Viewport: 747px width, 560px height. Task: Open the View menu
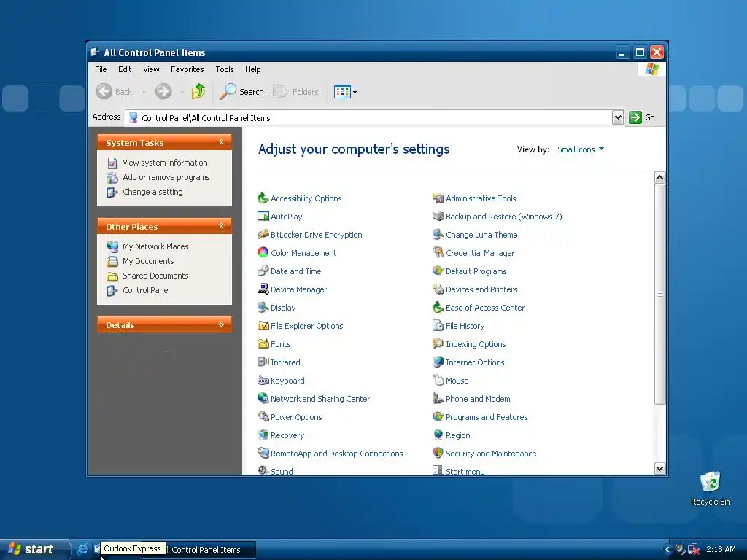(x=151, y=69)
